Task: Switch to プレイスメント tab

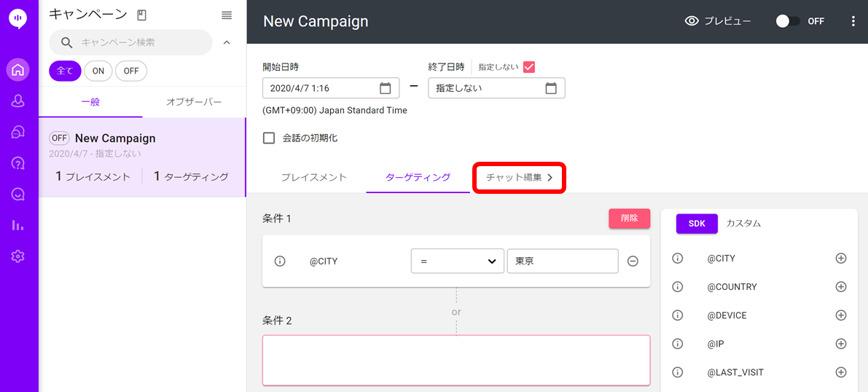Action: click(314, 178)
